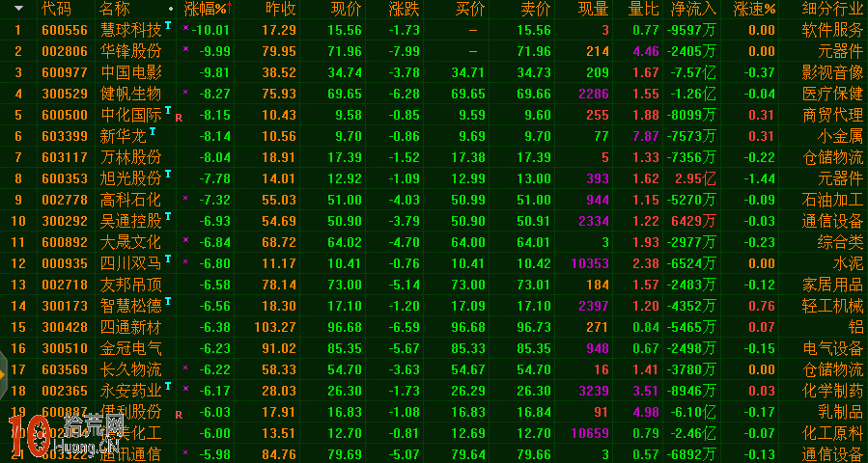Select stock name 吴通控股
The image size is (868, 463).
(130, 221)
